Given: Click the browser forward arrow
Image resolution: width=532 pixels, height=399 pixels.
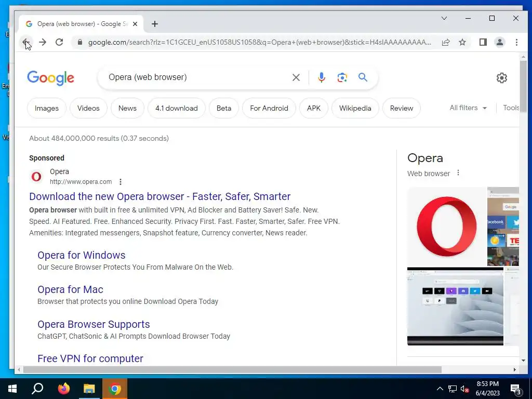Looking at the screenshot, I should (x=43, y=42).
